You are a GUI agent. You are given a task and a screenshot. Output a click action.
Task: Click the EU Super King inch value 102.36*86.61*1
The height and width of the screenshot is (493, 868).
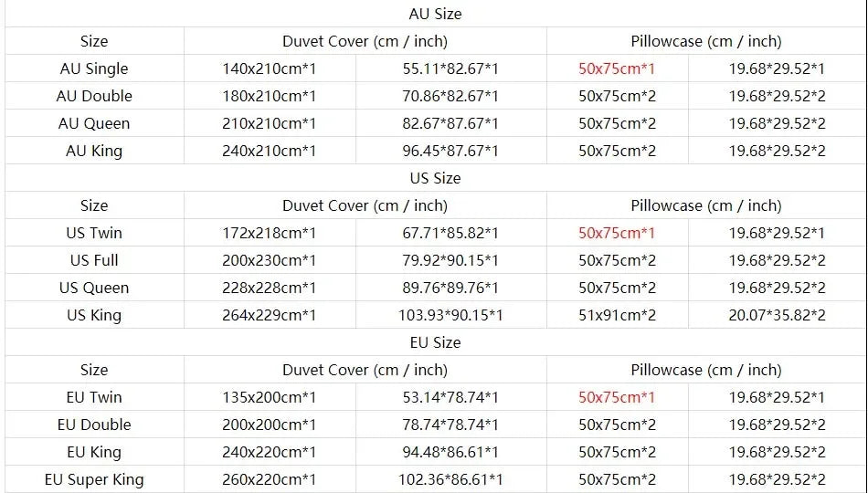(451, 479)
